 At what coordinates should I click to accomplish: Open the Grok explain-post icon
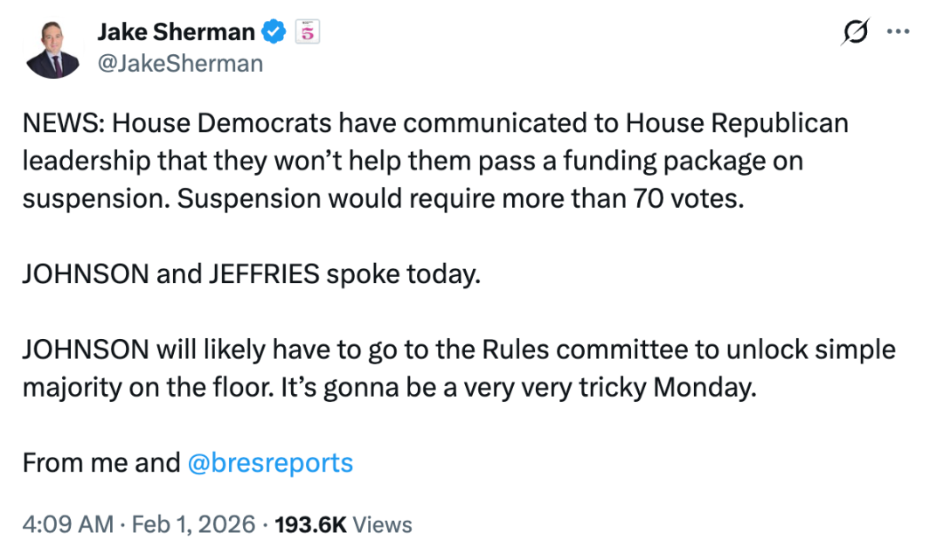click(x=856, y=31)
